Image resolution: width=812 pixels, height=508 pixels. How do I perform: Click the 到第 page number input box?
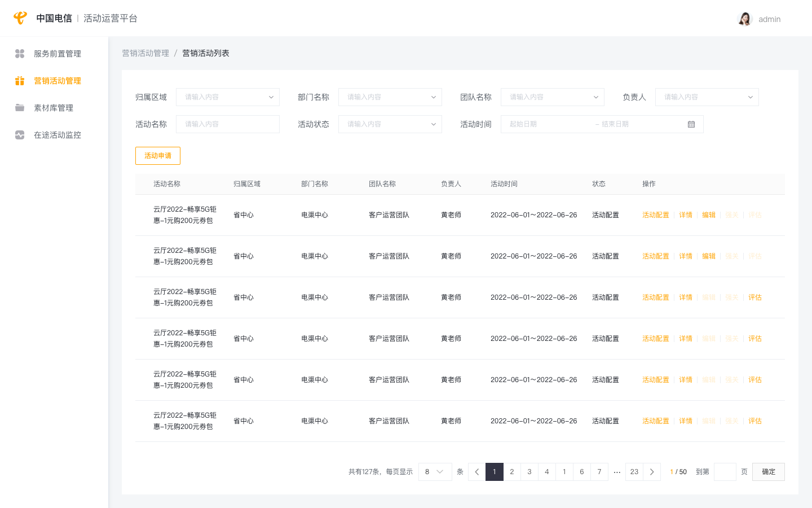pos(725,472)
